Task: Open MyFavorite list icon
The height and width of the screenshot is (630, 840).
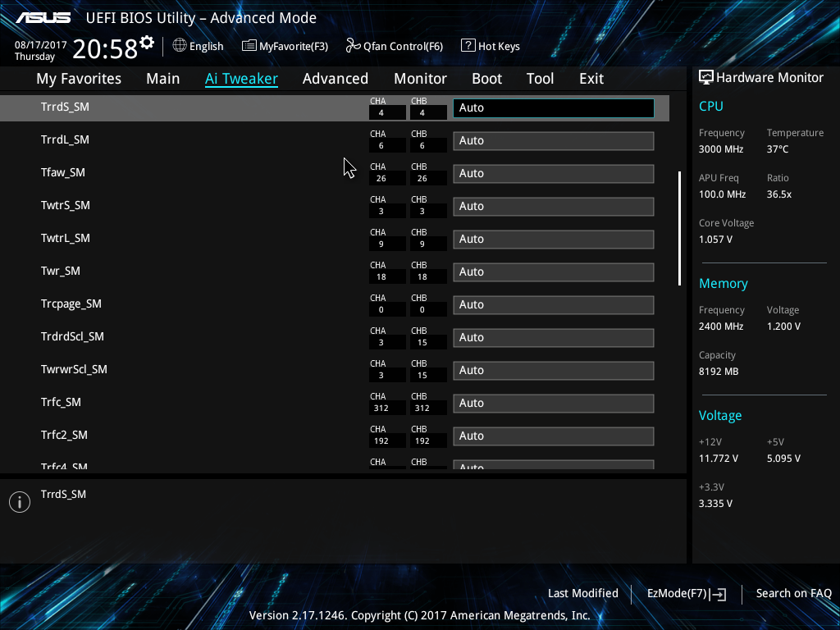Action: 249,46
